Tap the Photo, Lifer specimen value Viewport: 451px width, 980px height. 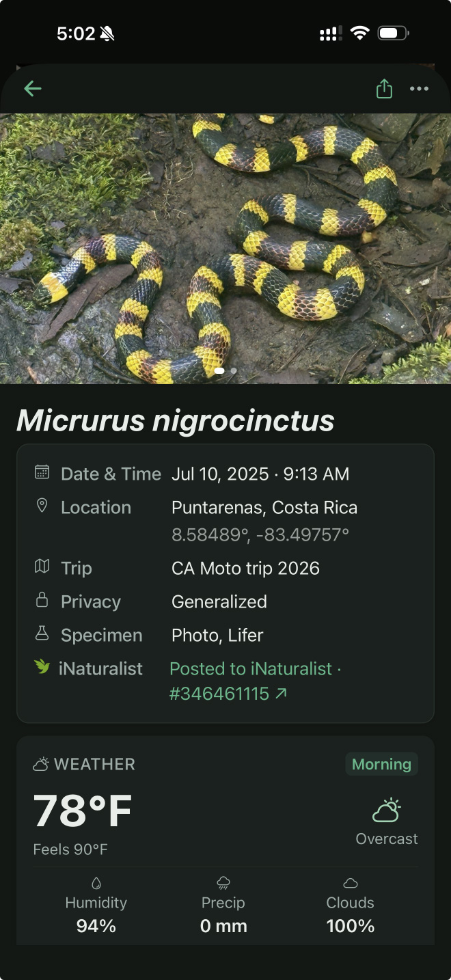tap(217, 635)
